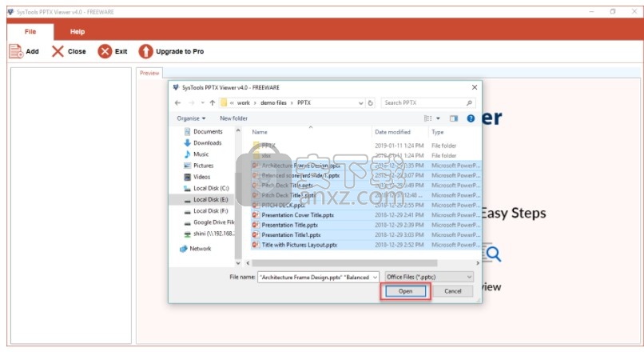The width and height of the screenshot is (644, 352).
Task: Click the red Exit icon
Action: [x=105, y=51]
